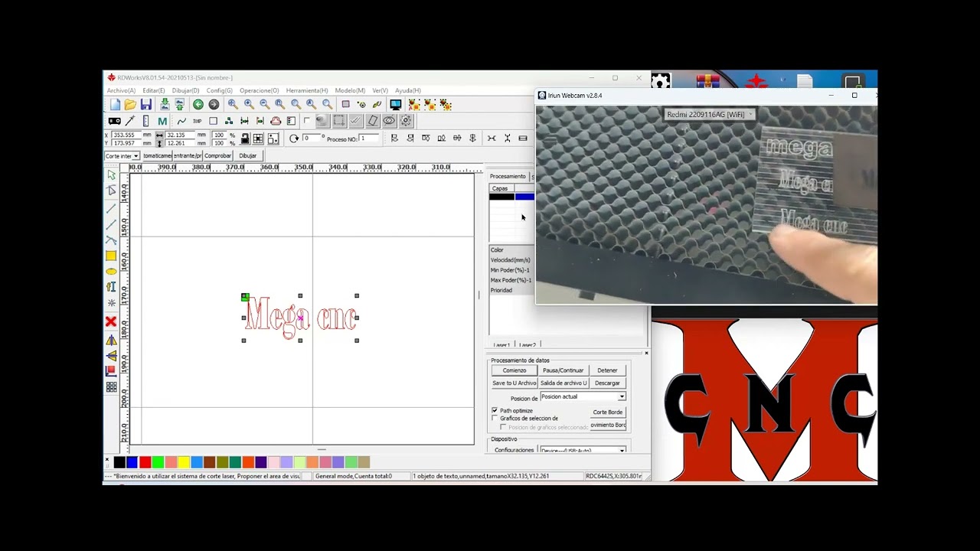
Task: Open the Archivo(A) menu
Action: click(x=121, y=90)
